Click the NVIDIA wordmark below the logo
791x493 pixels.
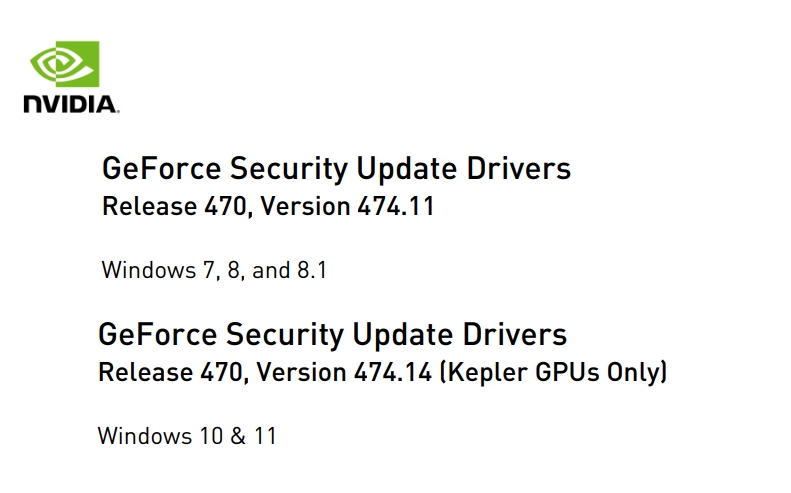click(71, 104)
